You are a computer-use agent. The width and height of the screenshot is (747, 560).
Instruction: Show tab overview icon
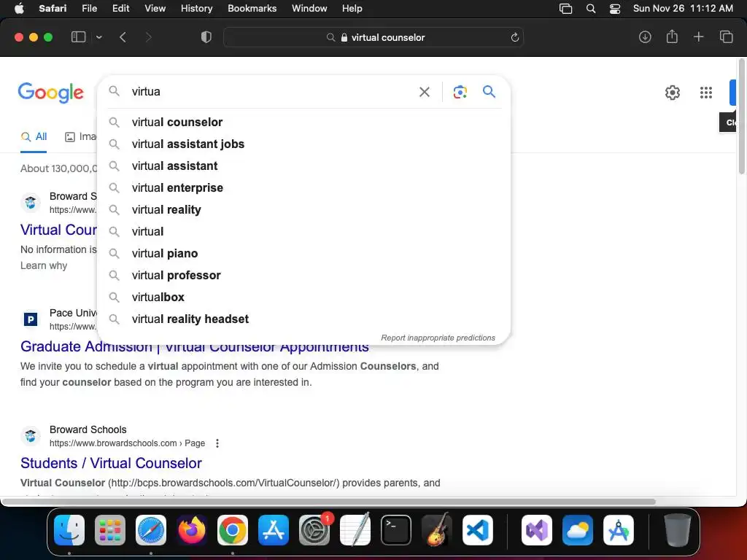(726, 37)
